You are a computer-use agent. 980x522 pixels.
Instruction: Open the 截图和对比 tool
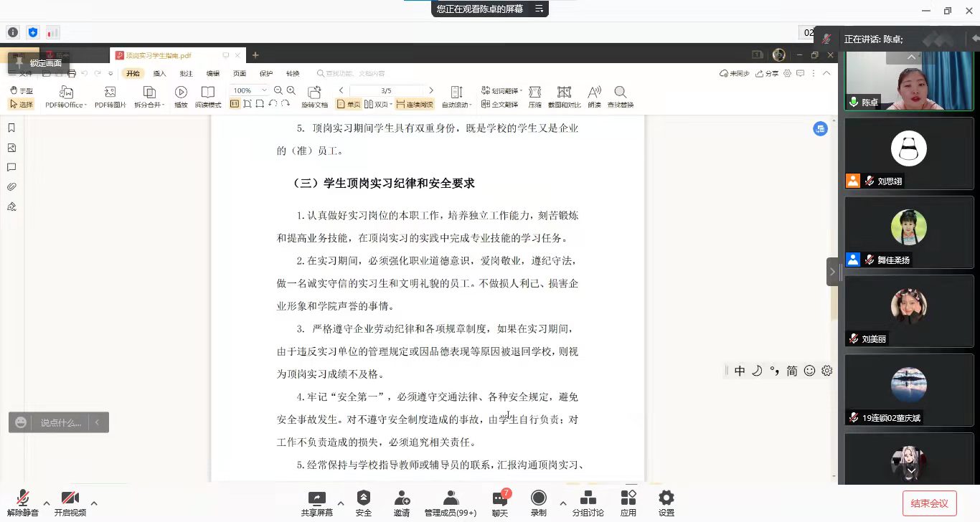click(x=564, y=97)
